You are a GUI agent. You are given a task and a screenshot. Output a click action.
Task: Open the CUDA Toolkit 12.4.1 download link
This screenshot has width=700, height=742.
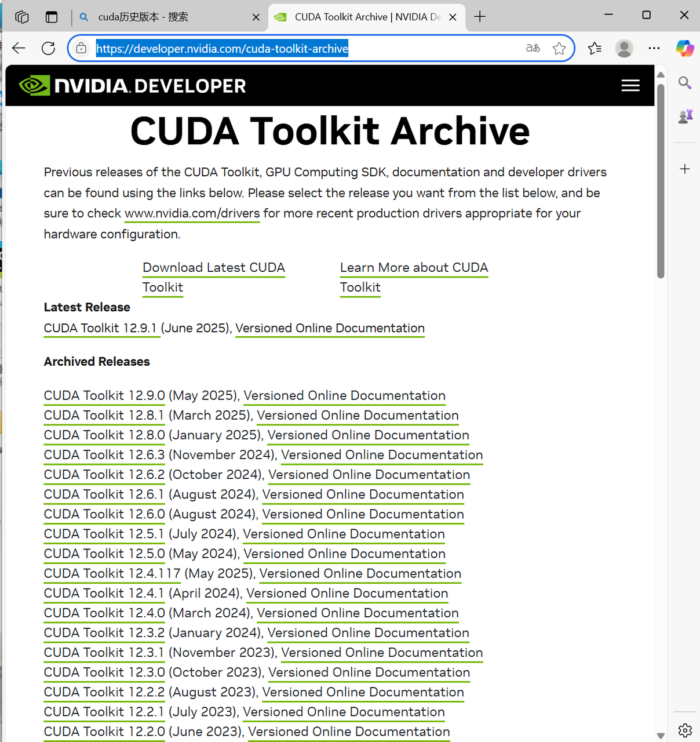[x=104, y=593]
